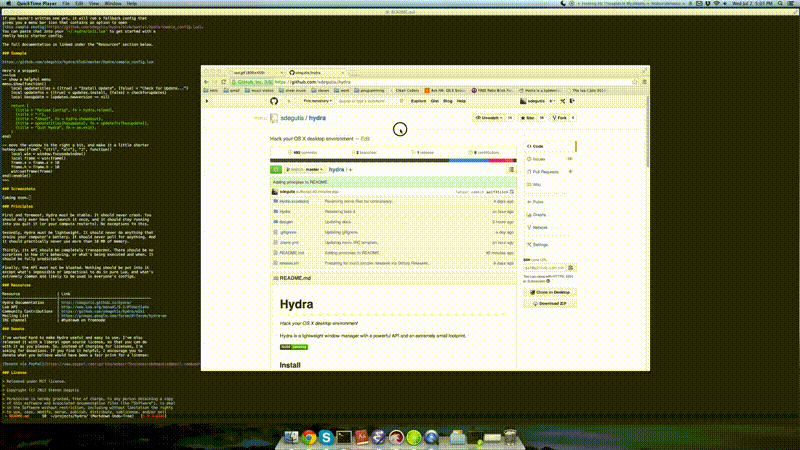Click the language statistics color bar
This screenshot has height=450, width=800.
pyautogui.click(x=393, y=160)
